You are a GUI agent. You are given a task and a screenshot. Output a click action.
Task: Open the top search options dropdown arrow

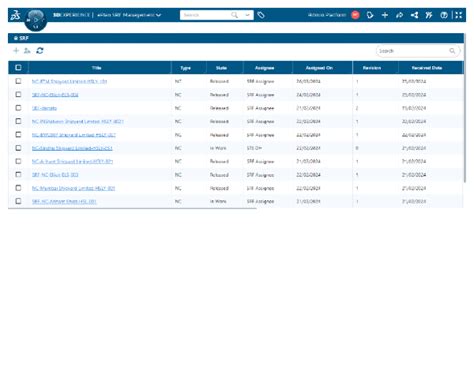tap(247, 15)
